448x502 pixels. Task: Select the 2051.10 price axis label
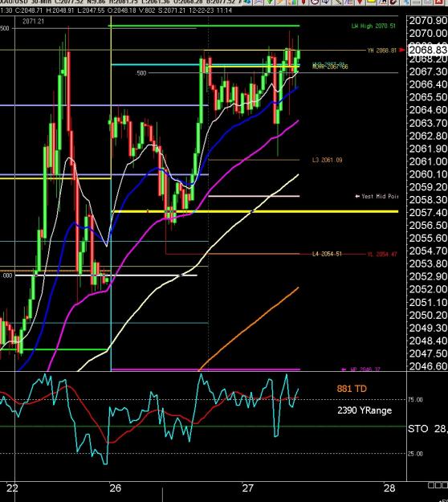pos(428,302)
